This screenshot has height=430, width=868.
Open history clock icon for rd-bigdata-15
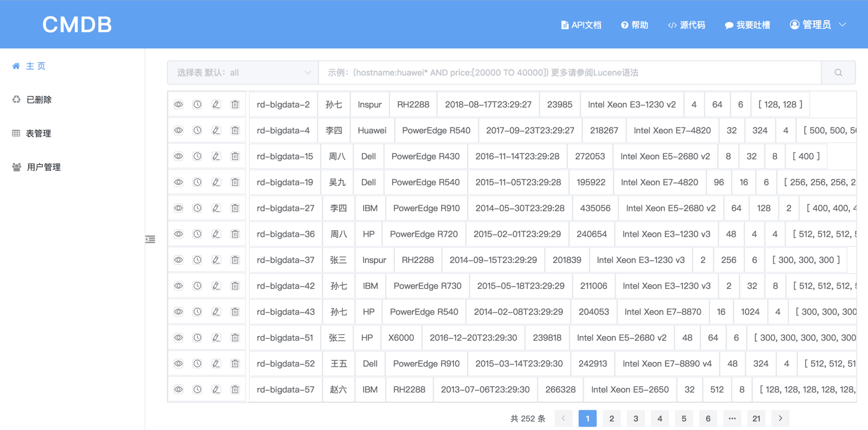pos(197,156)
